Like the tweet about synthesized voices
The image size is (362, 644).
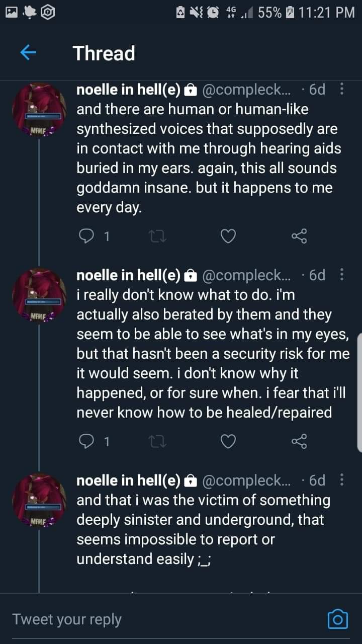point(228,235)
